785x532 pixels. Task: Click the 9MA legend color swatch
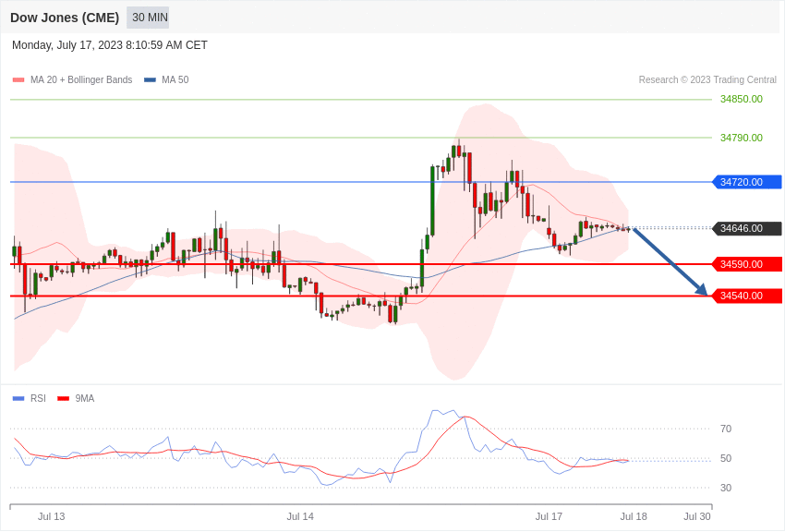click(63, 399)
